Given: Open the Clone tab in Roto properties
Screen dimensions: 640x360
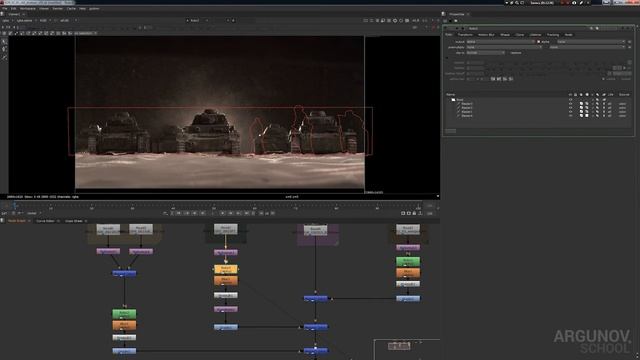Looking at the screenshot, I should [x=520, y=35].
